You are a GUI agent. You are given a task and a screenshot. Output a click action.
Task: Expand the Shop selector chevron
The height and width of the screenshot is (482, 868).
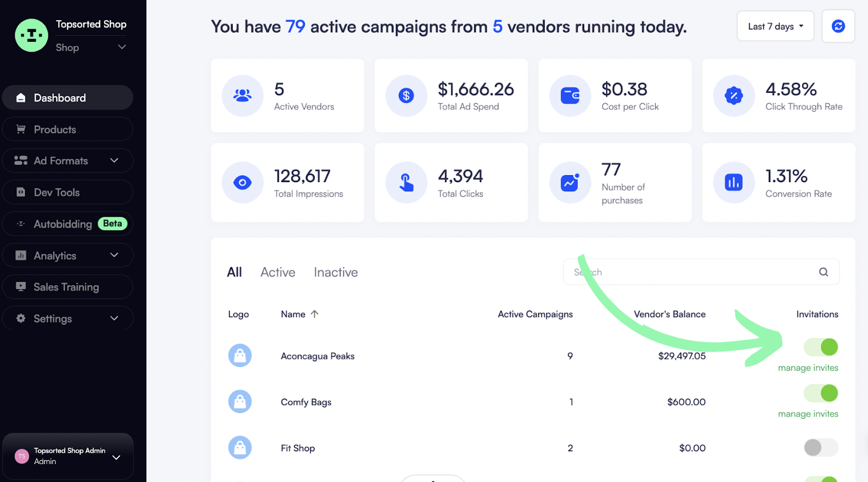[x=122, y=47]
